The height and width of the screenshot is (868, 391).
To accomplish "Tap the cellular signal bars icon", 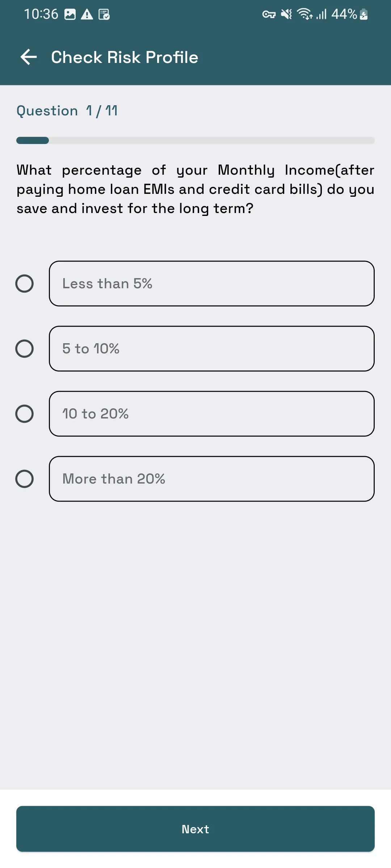I will [x=321, y=14].
